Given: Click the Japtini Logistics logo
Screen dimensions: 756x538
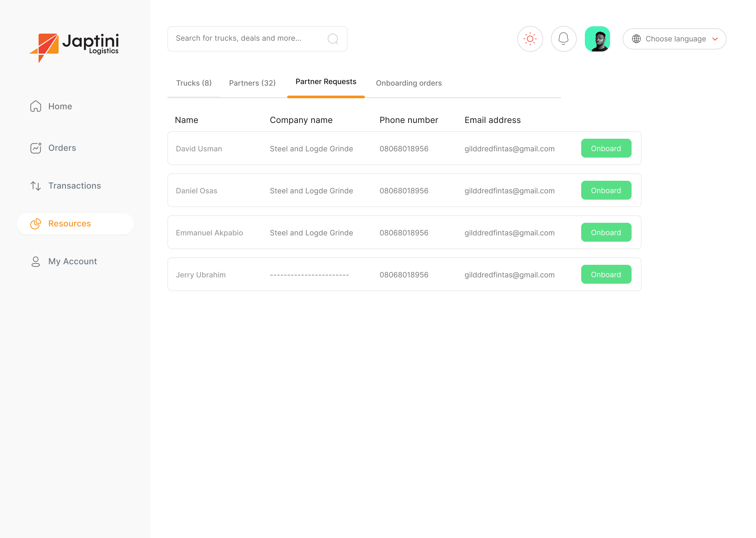Looking at the screenshot, I should 74,48.
